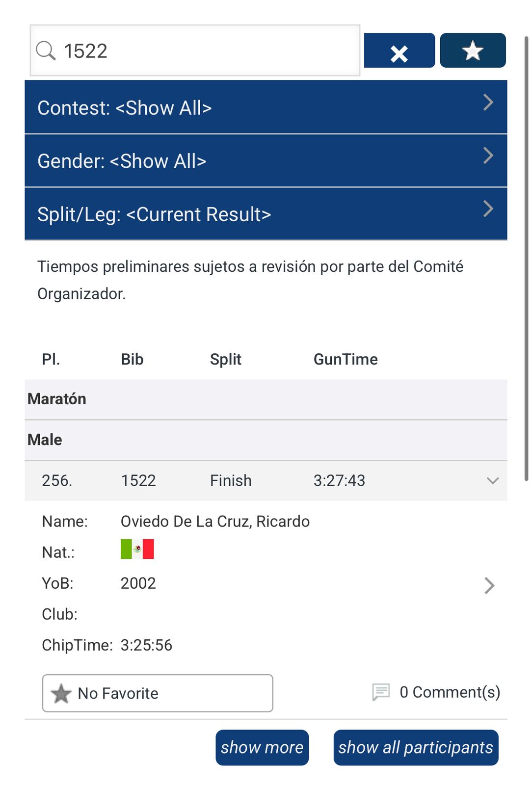Click the magnifying glass search icon

coord(46,51)
